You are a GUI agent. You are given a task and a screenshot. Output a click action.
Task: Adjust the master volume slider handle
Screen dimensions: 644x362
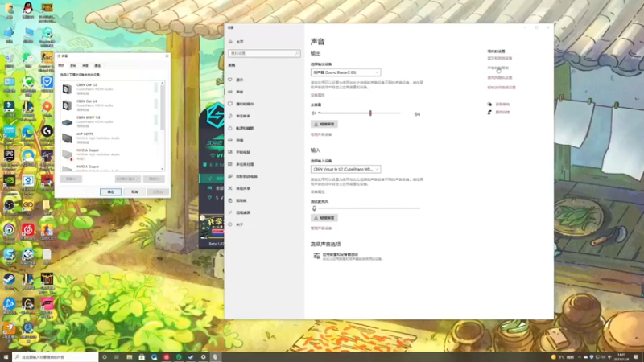point(370,113)
